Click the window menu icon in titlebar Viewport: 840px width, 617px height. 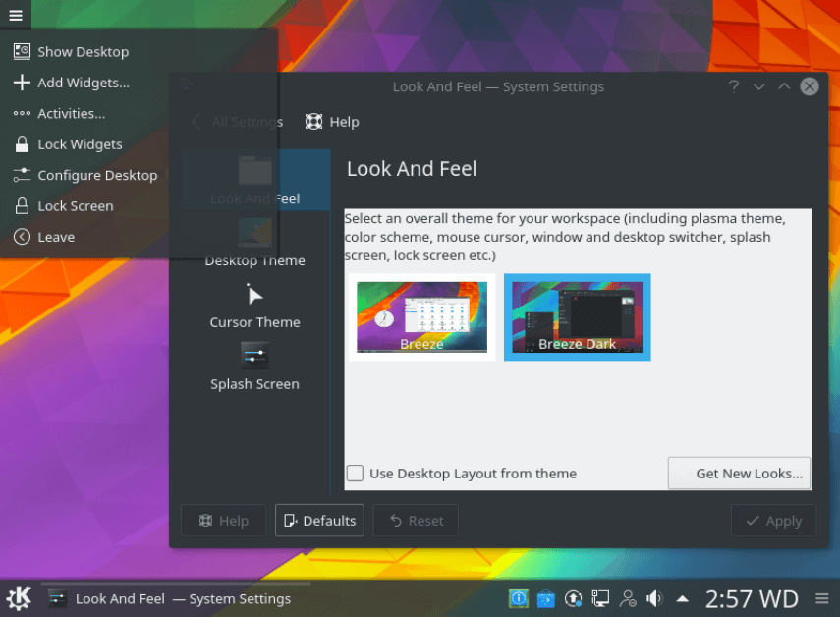click(187, 85)
